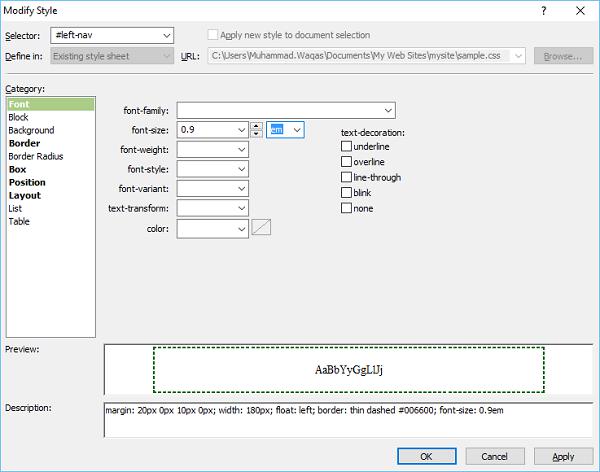The image size is (600, 472).
Task: Choose the Layout category
Action: 26,195
